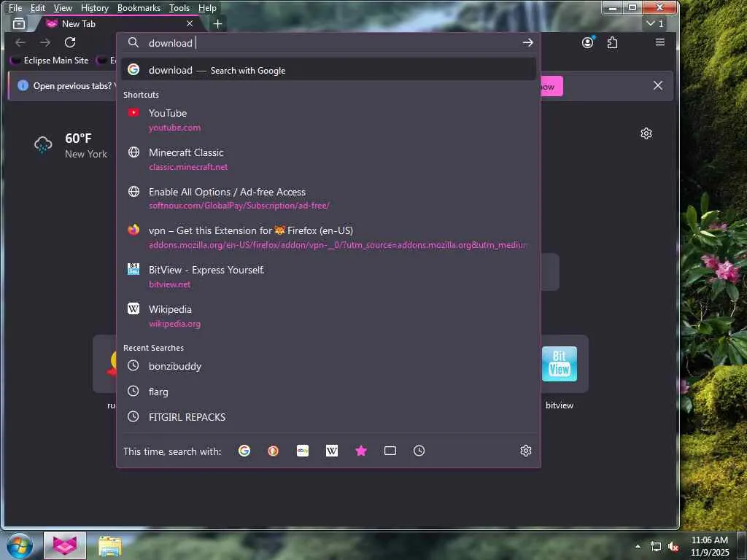Go forward to next page
Screen dimensions: 747x560
coord(45,42)
